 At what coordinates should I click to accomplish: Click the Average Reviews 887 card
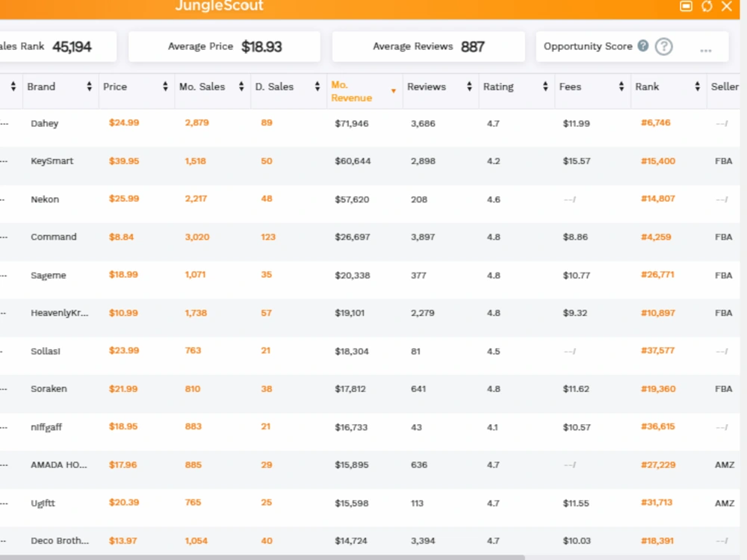pos(428,46)
